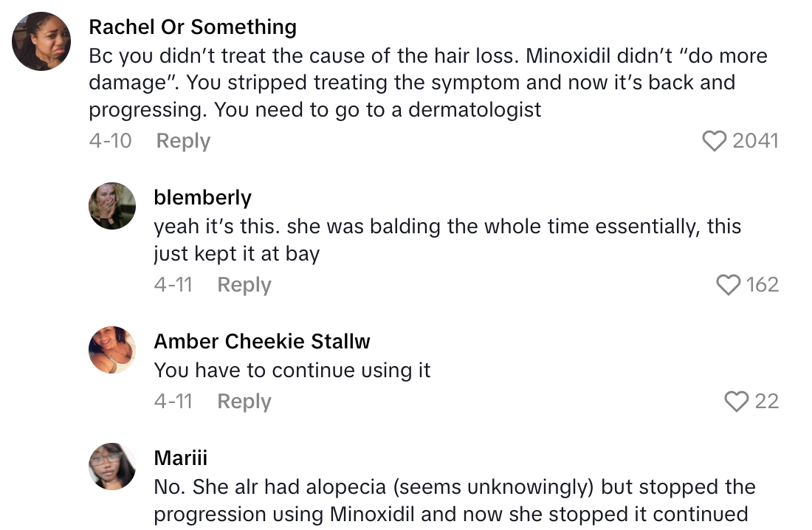This screenshot has height=530, width=812.
Task: Select the 162 likes count
Action: 763,285
